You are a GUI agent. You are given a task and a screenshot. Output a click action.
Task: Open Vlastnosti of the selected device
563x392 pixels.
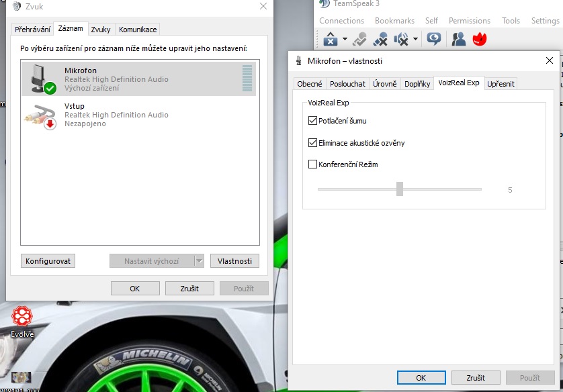click(x=234, y=260)
